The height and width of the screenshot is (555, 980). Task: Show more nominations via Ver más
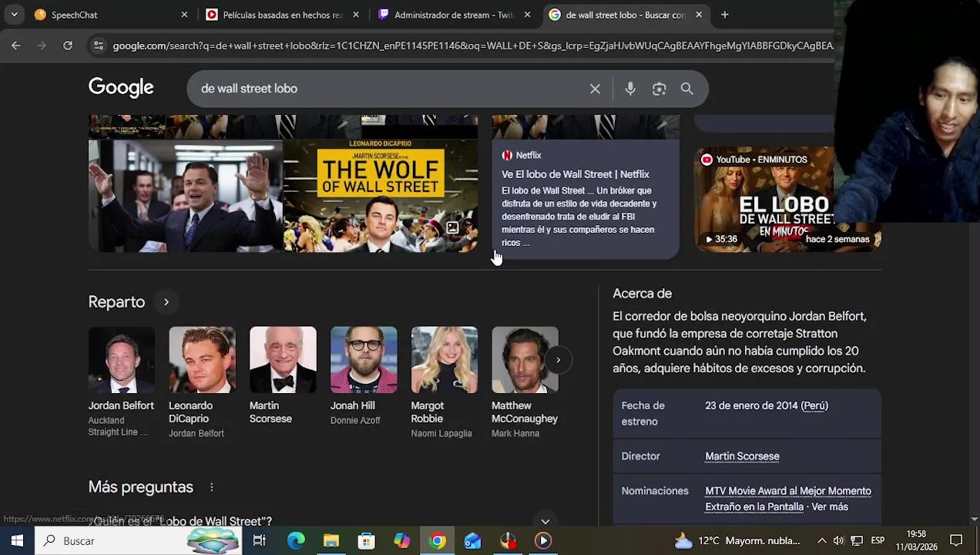coord(830,507)
